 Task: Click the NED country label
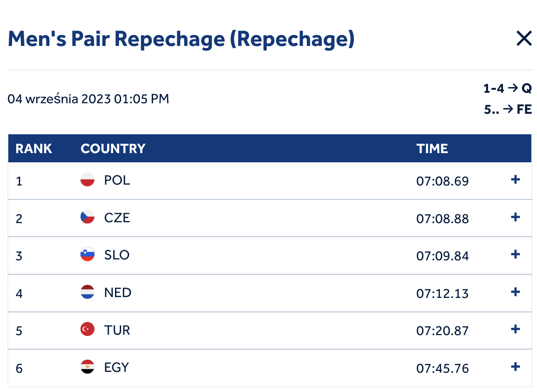tap(118, 292)
